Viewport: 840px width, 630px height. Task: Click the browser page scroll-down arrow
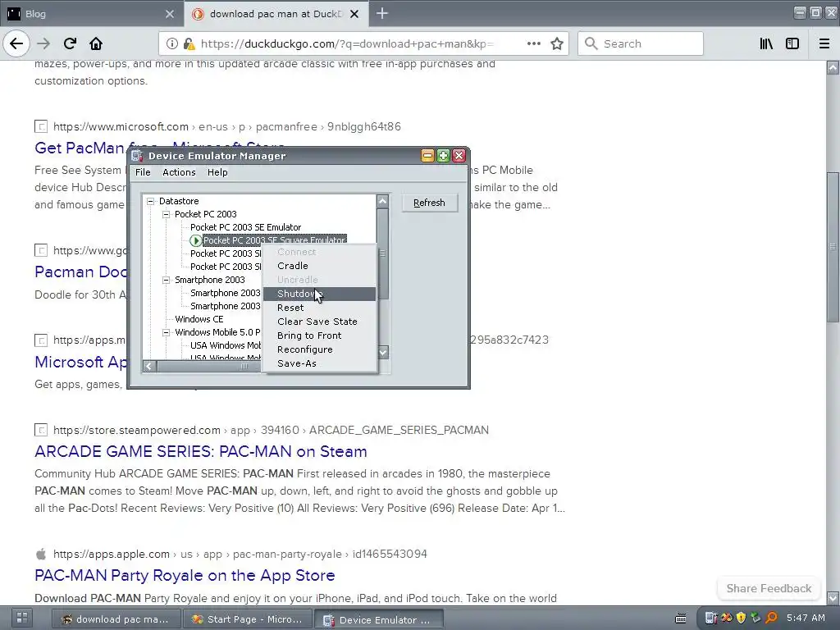pos(833,597)
